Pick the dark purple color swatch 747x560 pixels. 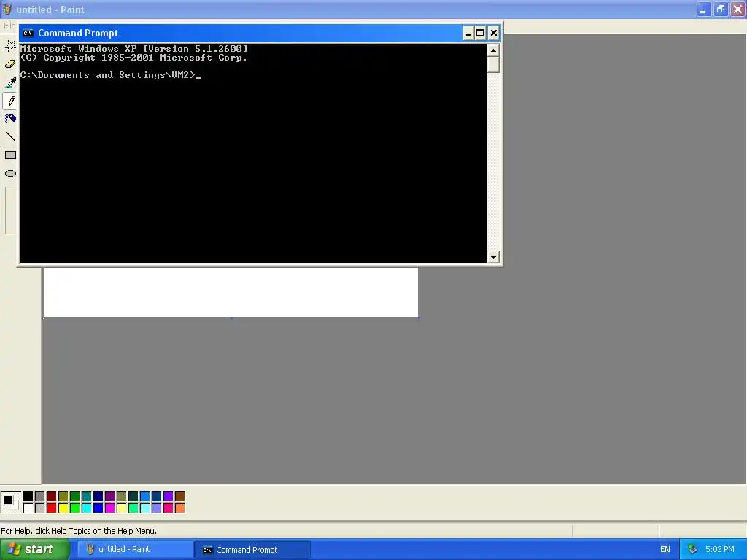click(109, 496)
